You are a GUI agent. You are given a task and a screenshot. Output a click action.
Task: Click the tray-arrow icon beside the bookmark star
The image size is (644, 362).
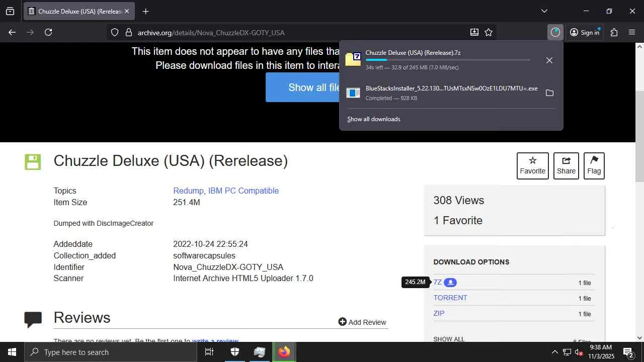[x=474, y=32]
